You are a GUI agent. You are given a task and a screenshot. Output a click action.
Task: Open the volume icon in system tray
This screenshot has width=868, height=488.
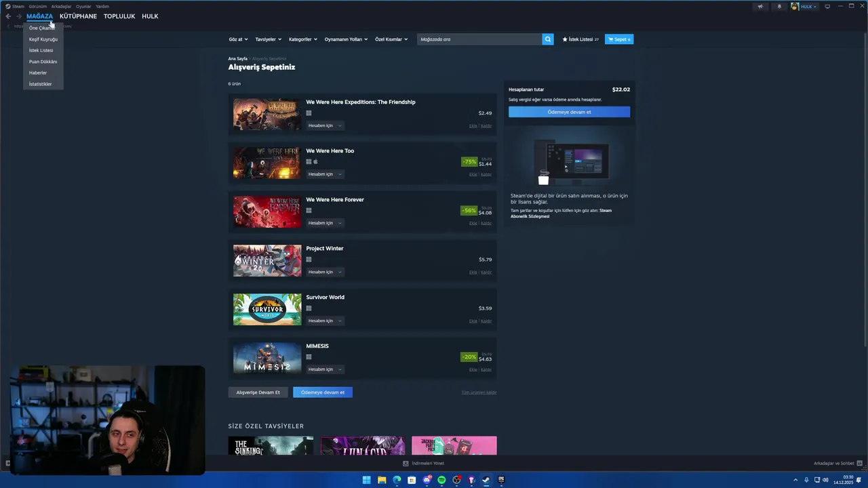(x=825, y=480)
